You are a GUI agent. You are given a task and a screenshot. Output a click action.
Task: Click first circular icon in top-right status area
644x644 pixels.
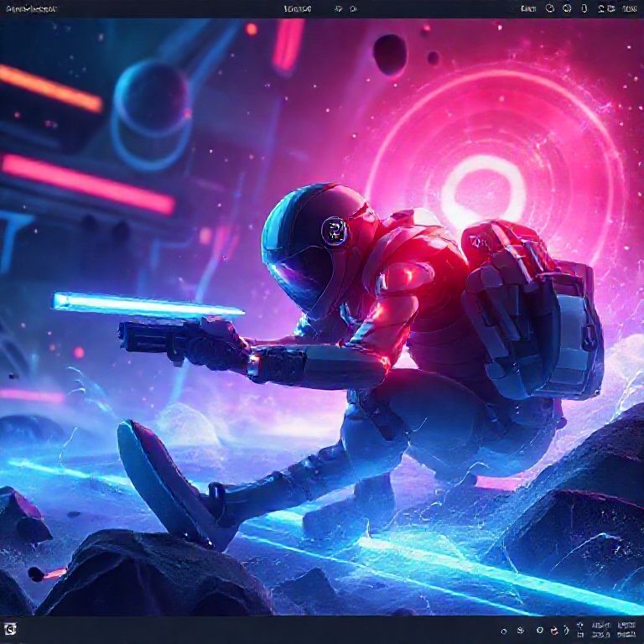[x=550, y=8]
